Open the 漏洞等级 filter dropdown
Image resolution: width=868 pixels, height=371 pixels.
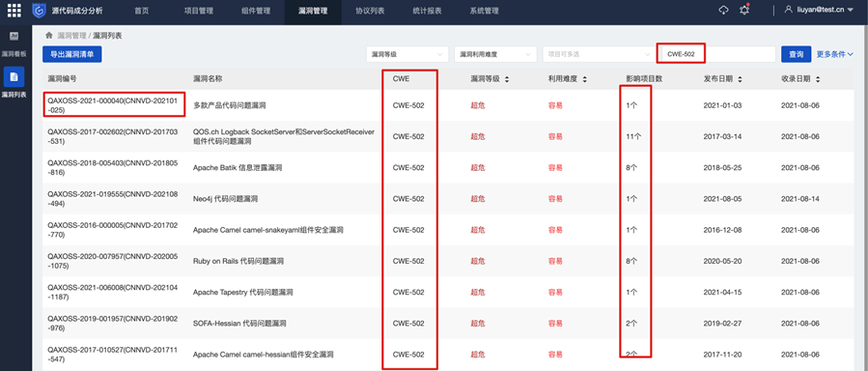(x=406, y=54)
